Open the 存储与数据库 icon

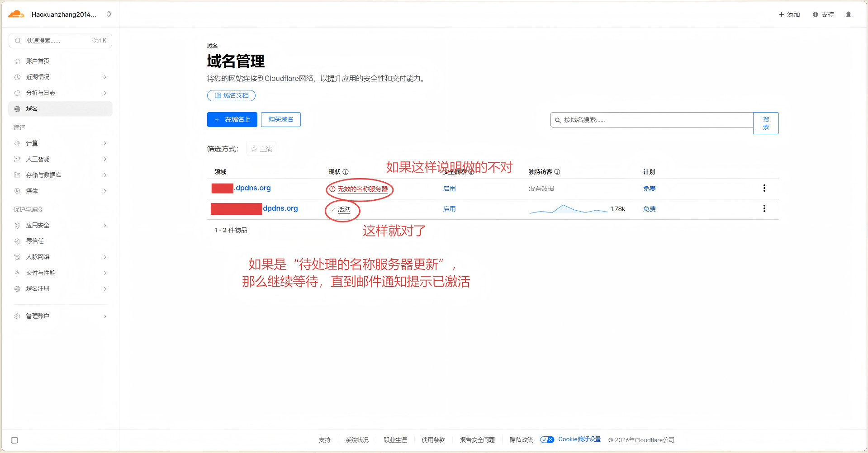click(x=17, y=175)
